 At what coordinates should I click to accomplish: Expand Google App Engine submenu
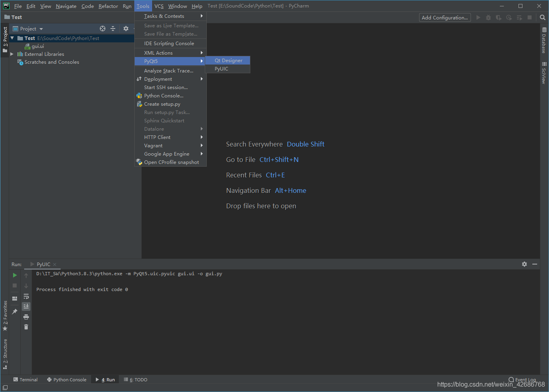pos(170,154)
